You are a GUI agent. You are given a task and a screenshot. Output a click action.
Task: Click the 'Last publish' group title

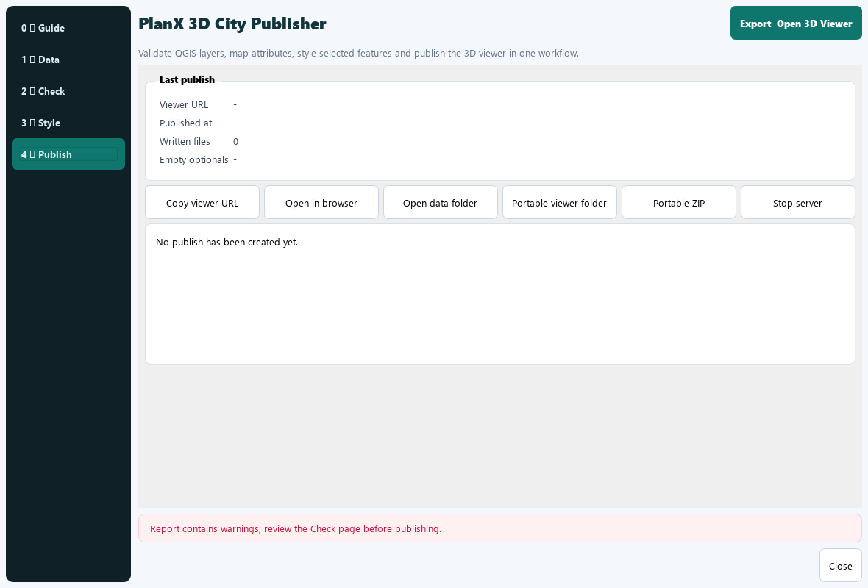[x=187, y=79]
